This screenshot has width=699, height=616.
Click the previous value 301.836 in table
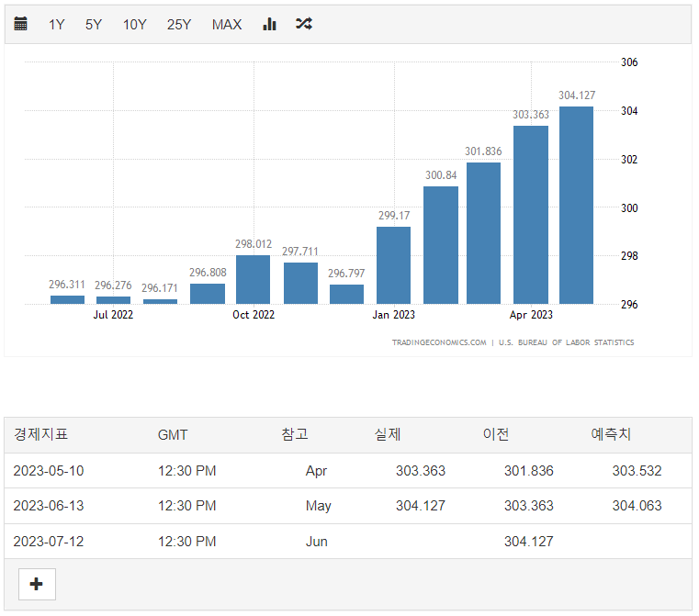(529, 471)
